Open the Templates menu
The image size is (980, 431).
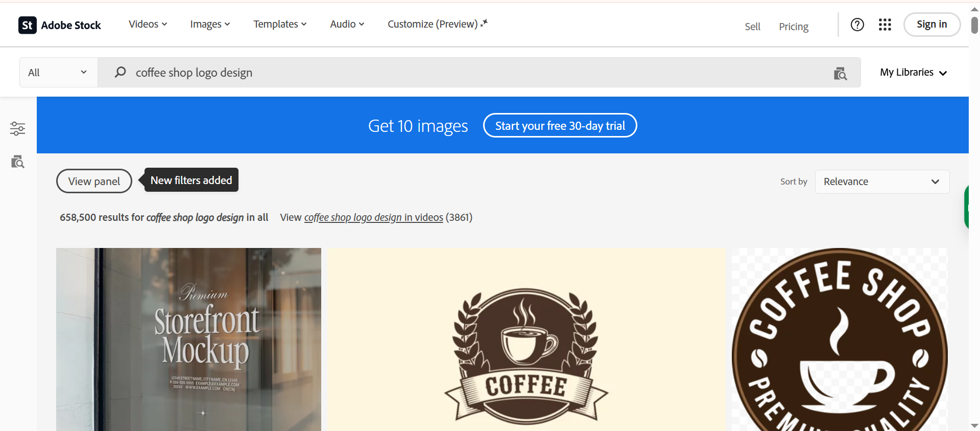click(280, 24)
